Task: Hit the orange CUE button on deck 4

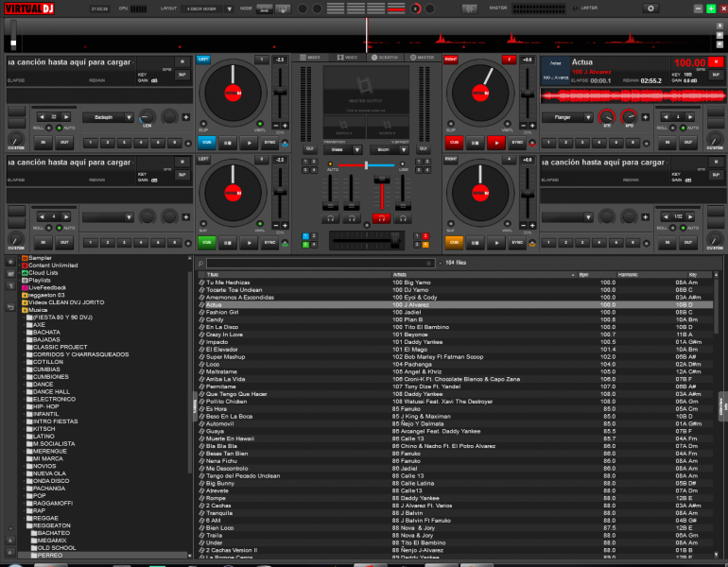Action: [x=454, y=243]
